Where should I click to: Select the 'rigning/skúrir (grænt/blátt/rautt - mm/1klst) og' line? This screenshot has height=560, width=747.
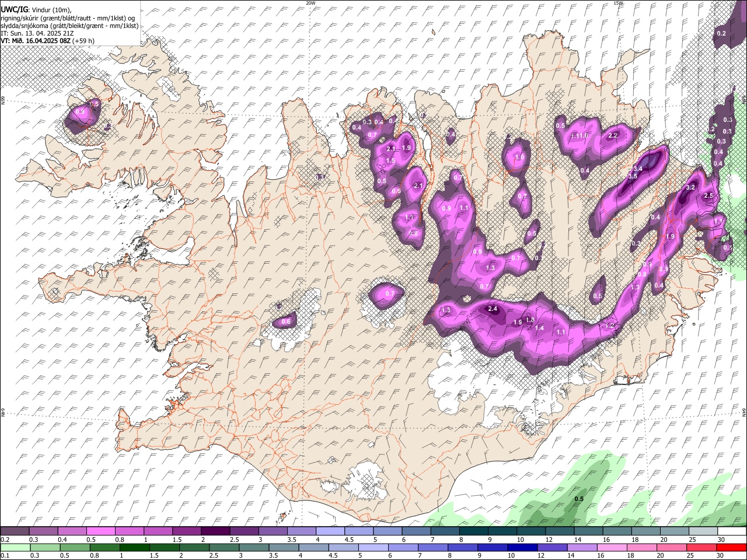point(68,18)
